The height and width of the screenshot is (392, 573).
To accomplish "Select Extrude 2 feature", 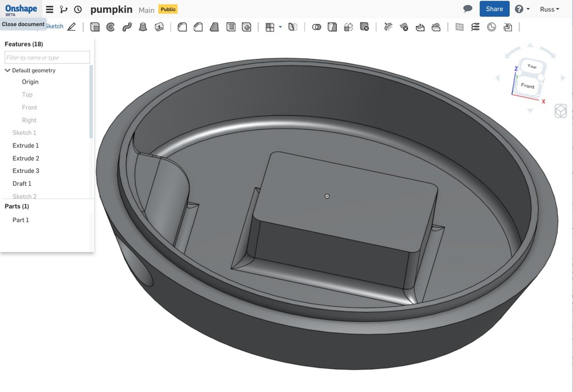I will point(26,158).
